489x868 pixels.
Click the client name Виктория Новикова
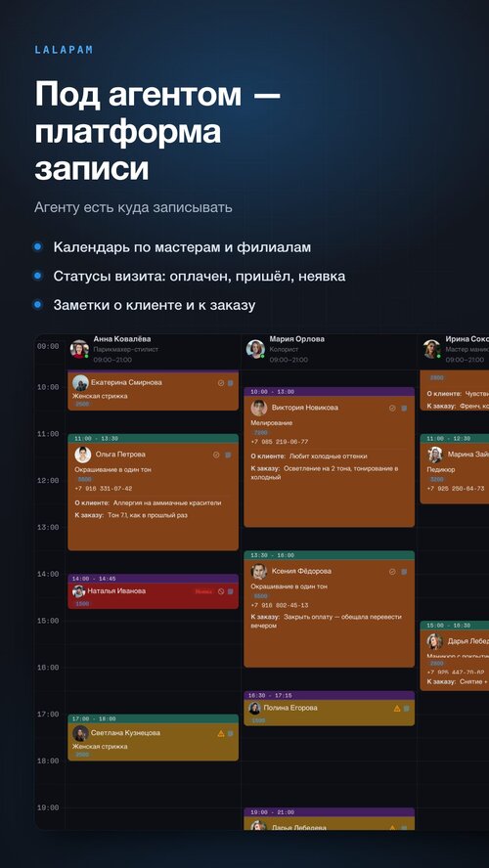tap(304, 408)
